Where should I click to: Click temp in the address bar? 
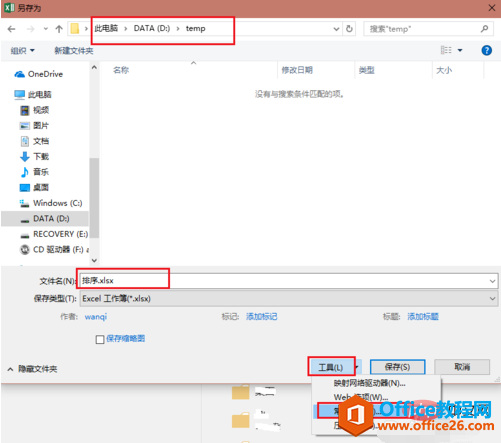195,29
